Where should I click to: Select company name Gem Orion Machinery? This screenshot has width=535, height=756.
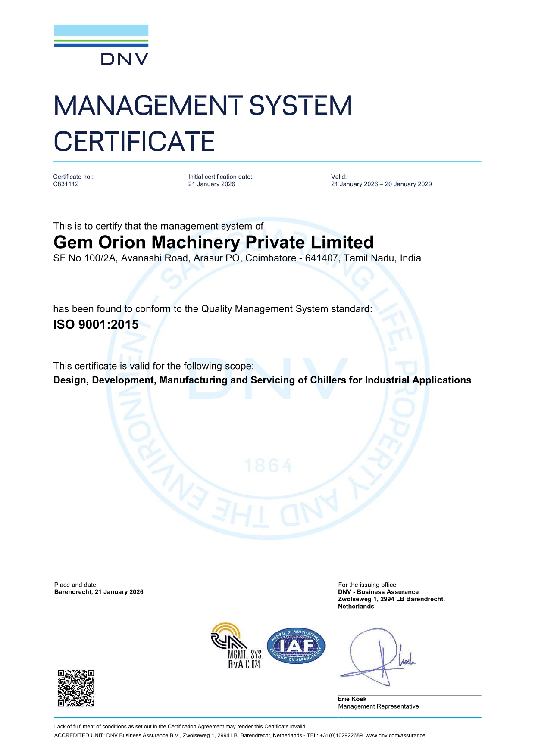point(213,243)
